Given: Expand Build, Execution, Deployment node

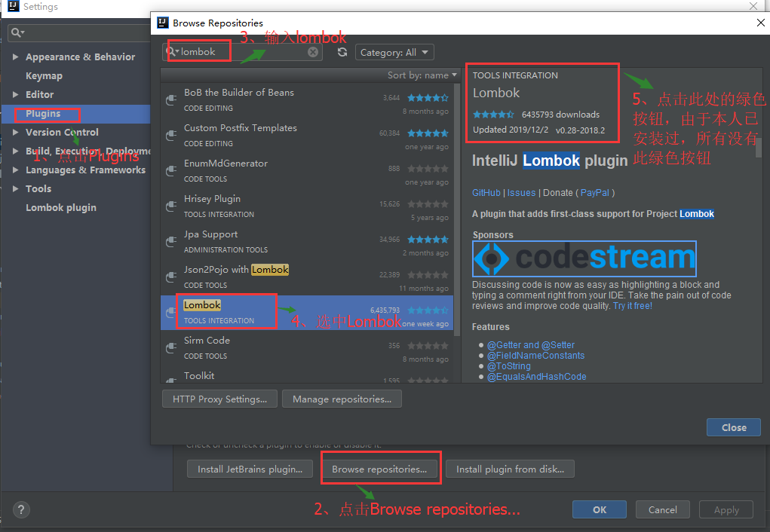Looking at the screenshot, I should pos(15,151).
